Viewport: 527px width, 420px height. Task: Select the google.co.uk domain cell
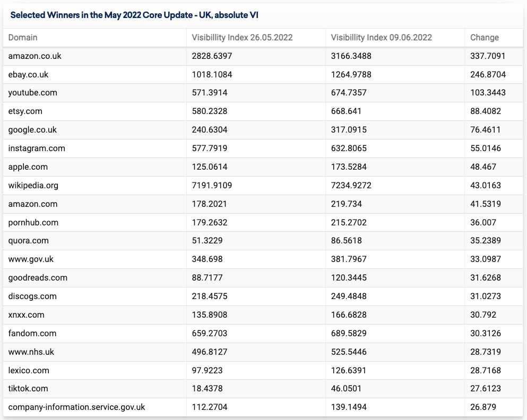tap(32, 130)
